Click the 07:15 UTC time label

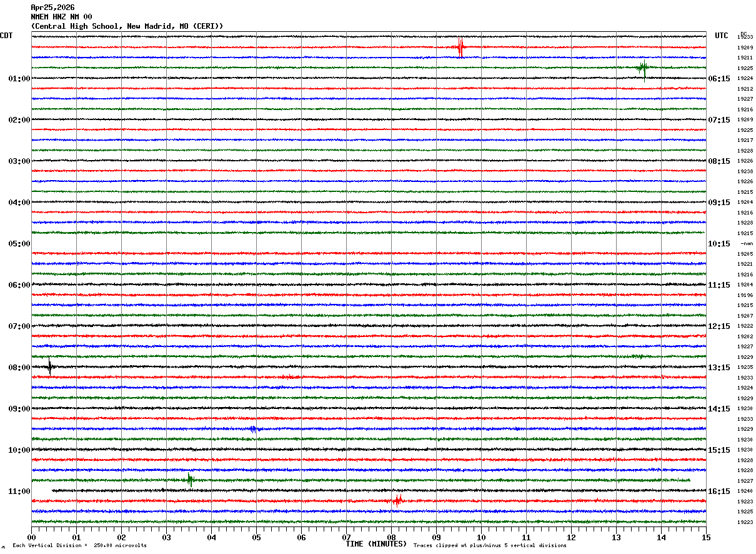(719, 120)
